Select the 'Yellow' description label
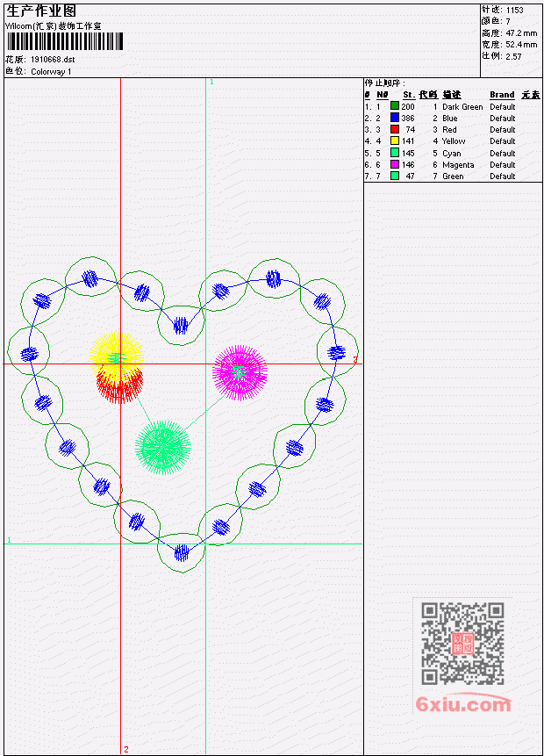This screenshot has width=544, height=756. click(x=454, y=141)
